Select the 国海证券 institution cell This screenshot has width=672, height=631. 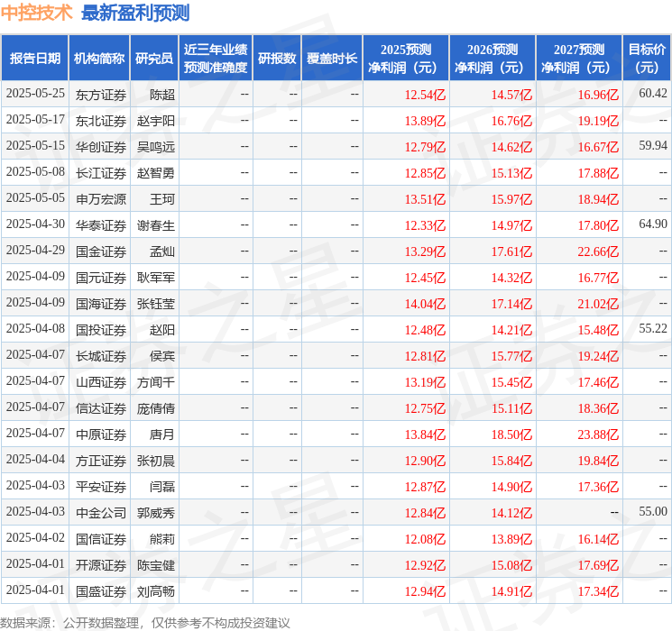click(101, 304)
